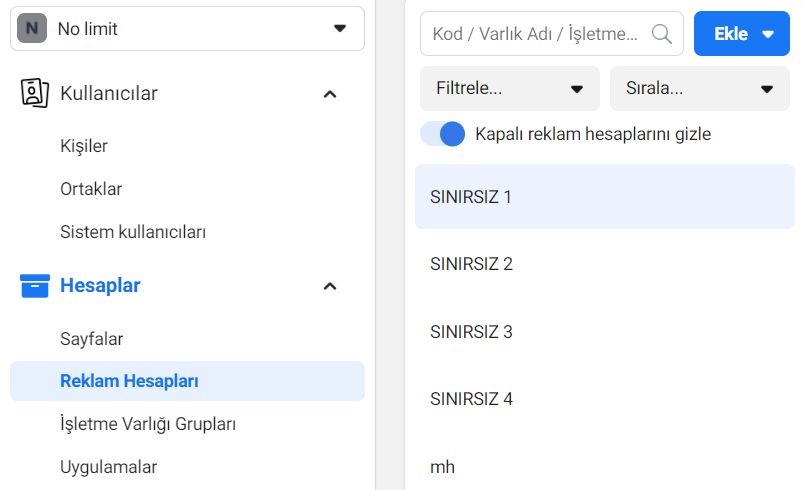
Task: Go to Sistem kullanıcıları
Action: coord(133,232)
